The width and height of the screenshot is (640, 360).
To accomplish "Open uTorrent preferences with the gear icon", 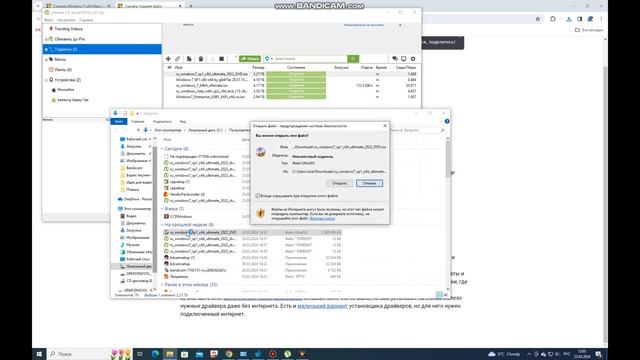I will pos(413,59).
